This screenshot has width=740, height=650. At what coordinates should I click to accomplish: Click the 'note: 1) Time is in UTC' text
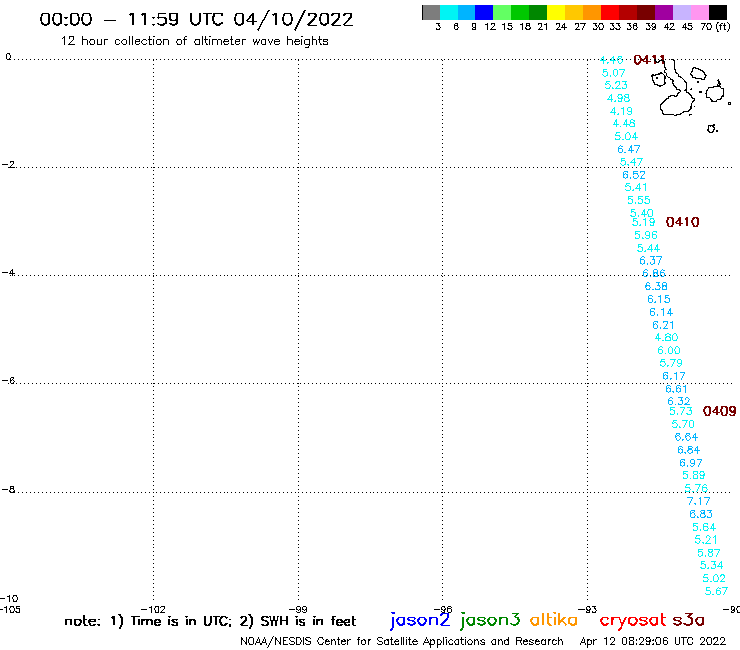coord(148,621)
